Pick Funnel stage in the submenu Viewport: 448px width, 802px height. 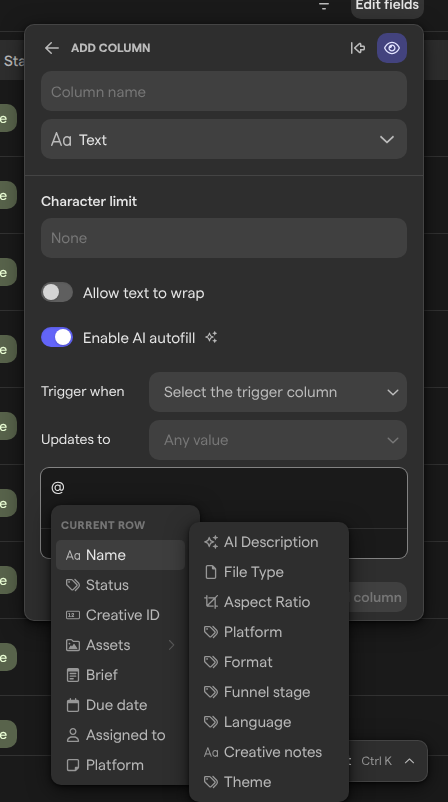pos(269,692)
